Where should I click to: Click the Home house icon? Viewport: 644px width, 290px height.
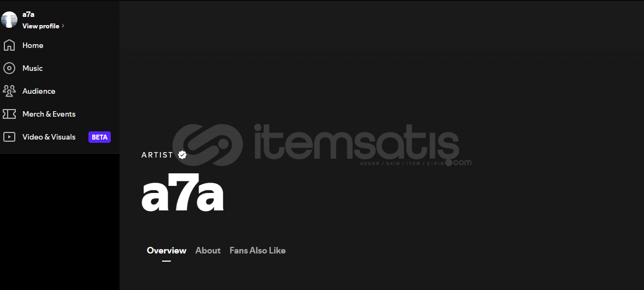pyautogui.click(x=9, y=45)
